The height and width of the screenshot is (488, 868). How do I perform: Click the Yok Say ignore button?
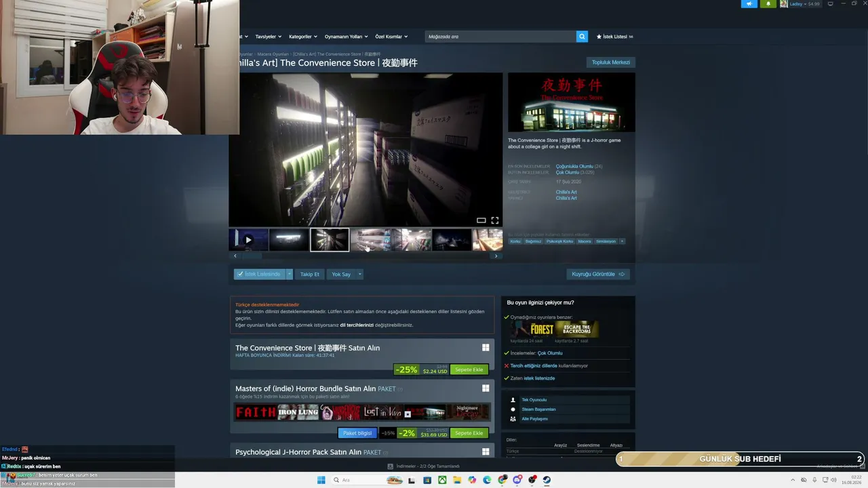coord(341,274)
